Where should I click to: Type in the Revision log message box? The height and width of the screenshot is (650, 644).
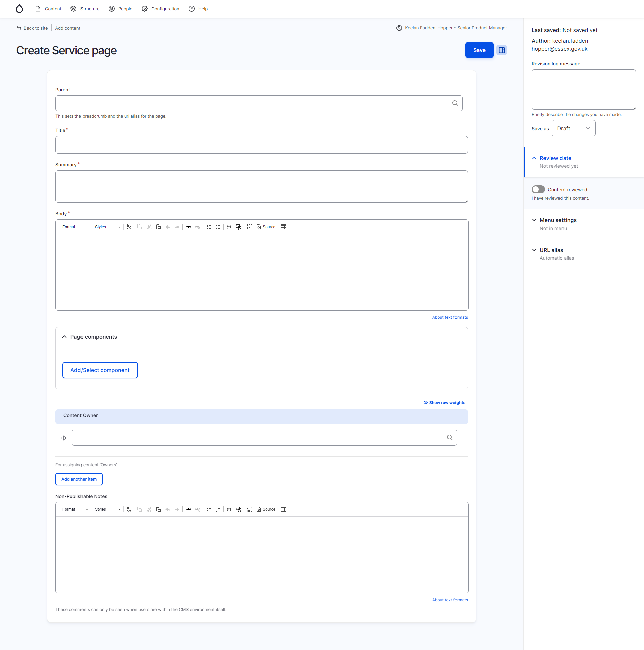point(583,90)
